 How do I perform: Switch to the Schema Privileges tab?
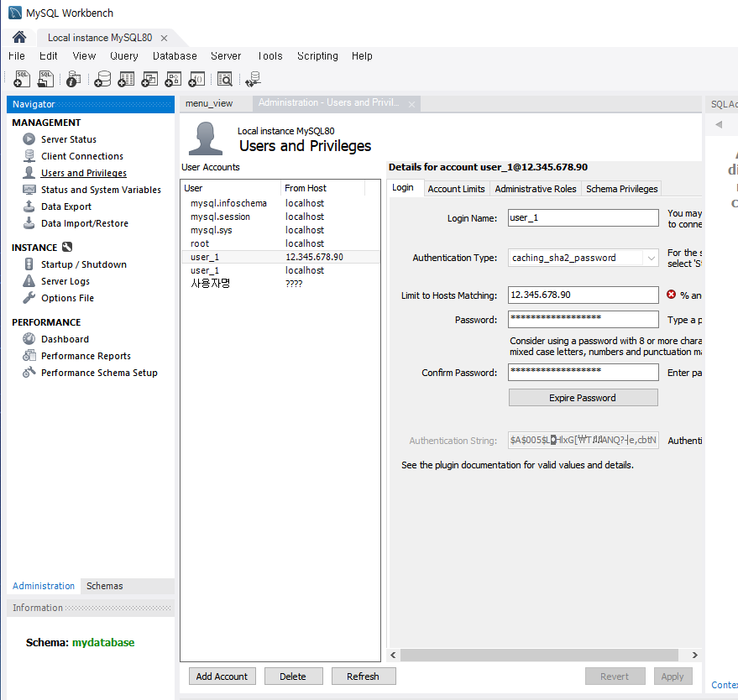[622, 189]
